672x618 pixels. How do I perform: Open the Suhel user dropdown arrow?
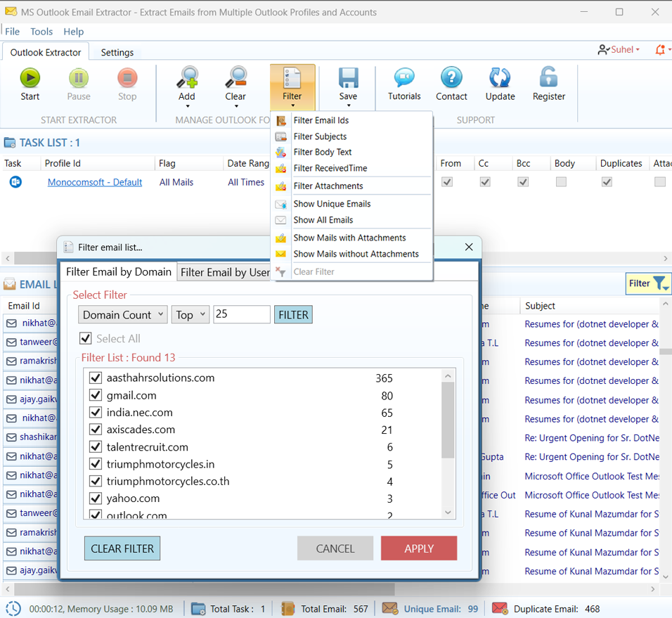coord(638,50)
